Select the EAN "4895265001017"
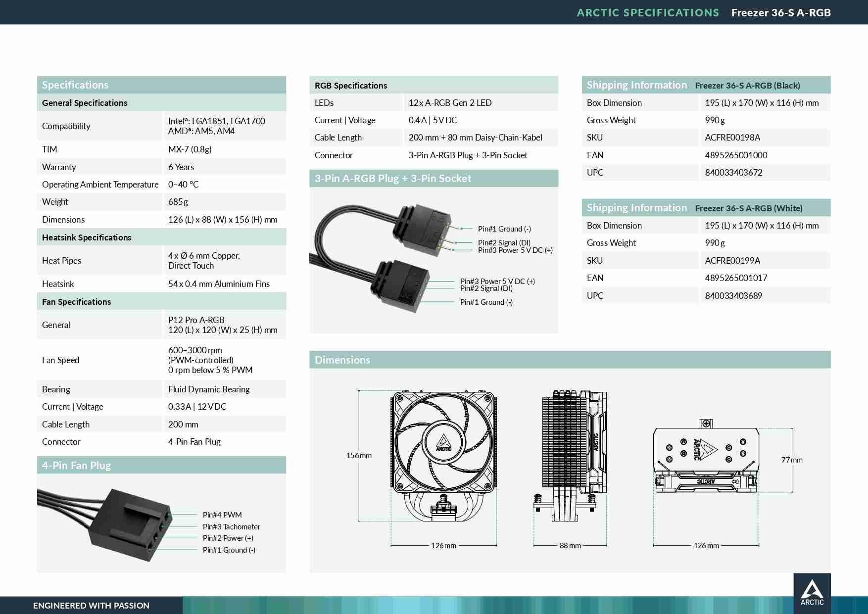 [x=736, y=278]
